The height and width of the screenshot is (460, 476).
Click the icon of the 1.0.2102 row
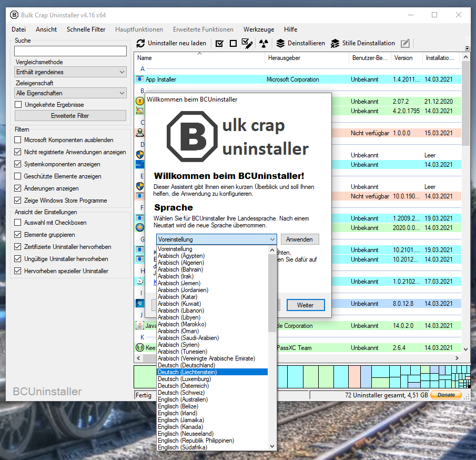click(x=139, y=282)
